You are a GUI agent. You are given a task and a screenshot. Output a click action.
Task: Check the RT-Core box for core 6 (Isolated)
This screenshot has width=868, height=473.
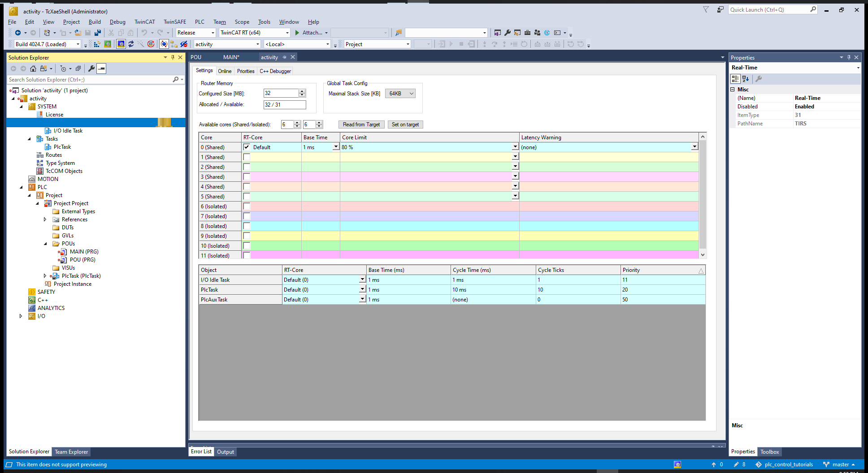247,206
